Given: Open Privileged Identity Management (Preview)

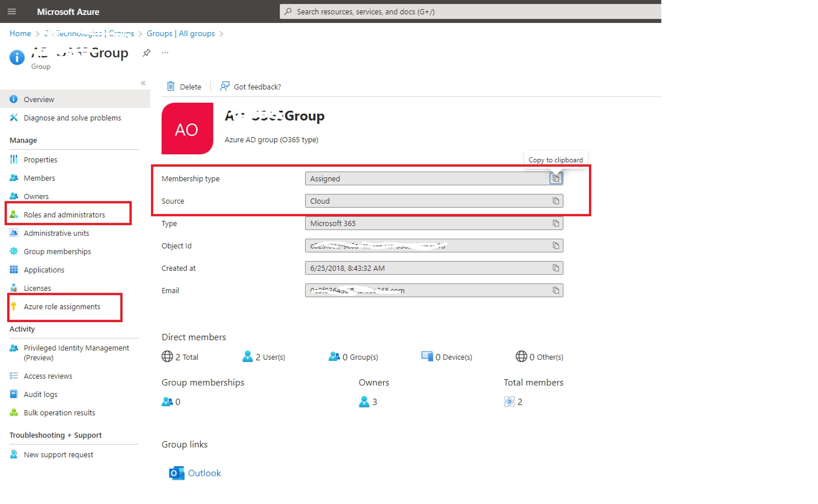Looking at the screenshot, I should point(76,352).
